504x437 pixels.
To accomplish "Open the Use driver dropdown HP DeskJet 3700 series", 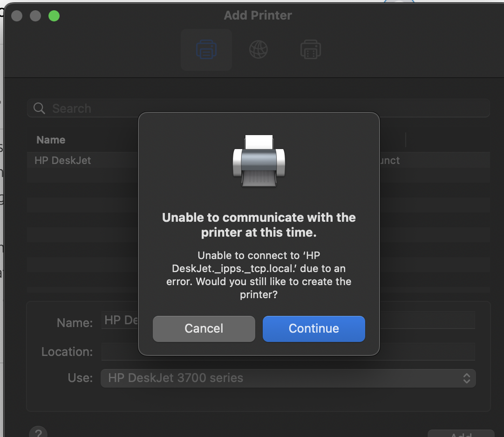I will tap(288, 378).
